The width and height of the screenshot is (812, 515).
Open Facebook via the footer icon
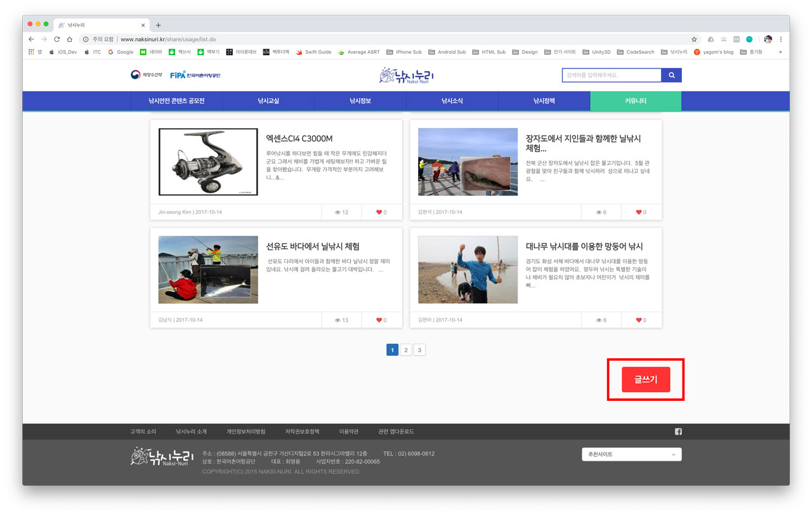[678, 431]
